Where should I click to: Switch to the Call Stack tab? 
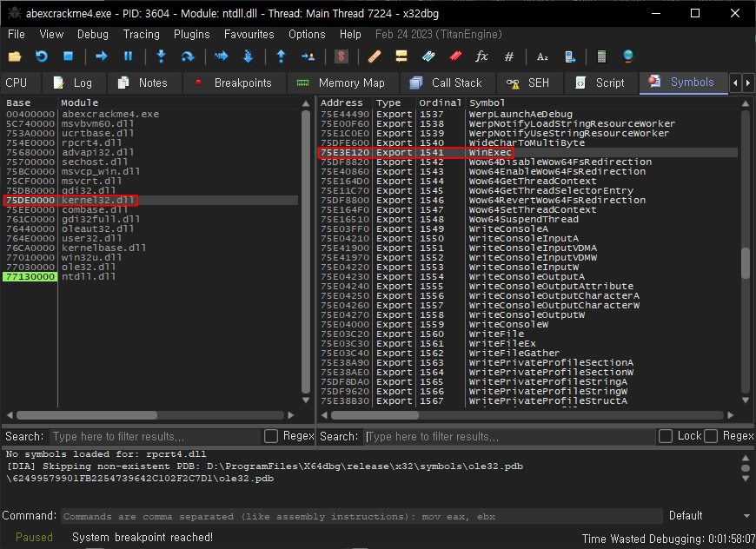(447, 83)
